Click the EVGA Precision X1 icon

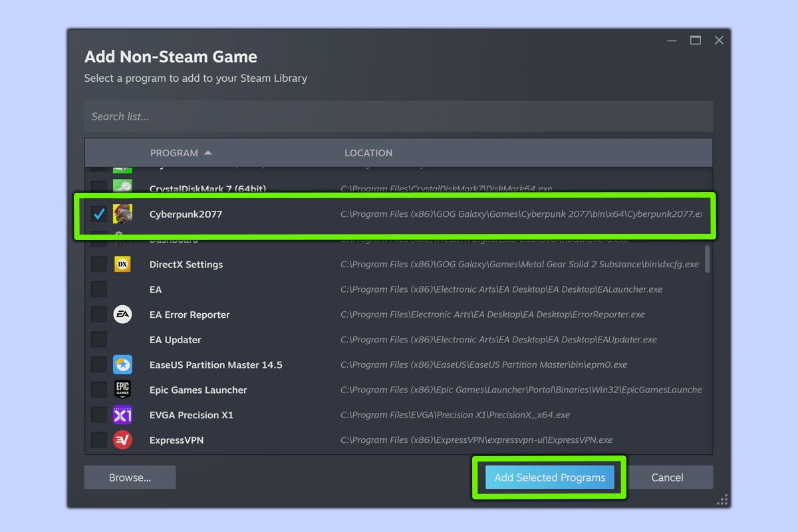coord(124,414)
